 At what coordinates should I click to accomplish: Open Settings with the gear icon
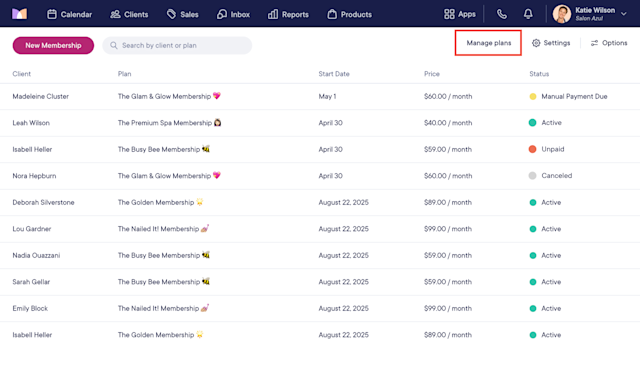(x=551, y=43)
